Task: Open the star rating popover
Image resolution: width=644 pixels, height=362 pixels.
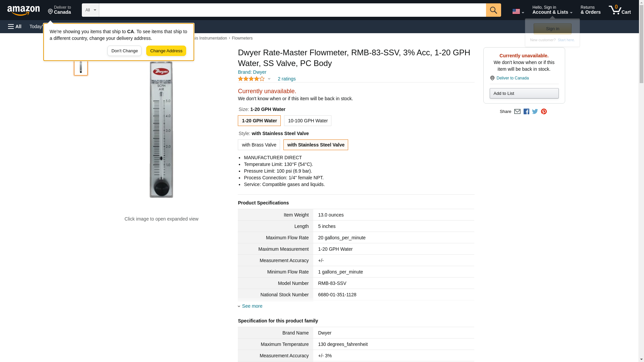Action: pos(254,79)
